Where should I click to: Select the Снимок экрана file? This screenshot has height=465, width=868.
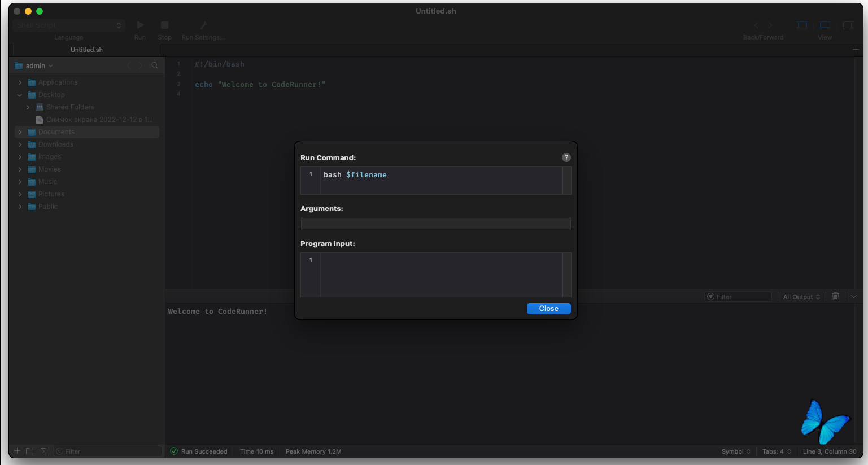[87, 120]
